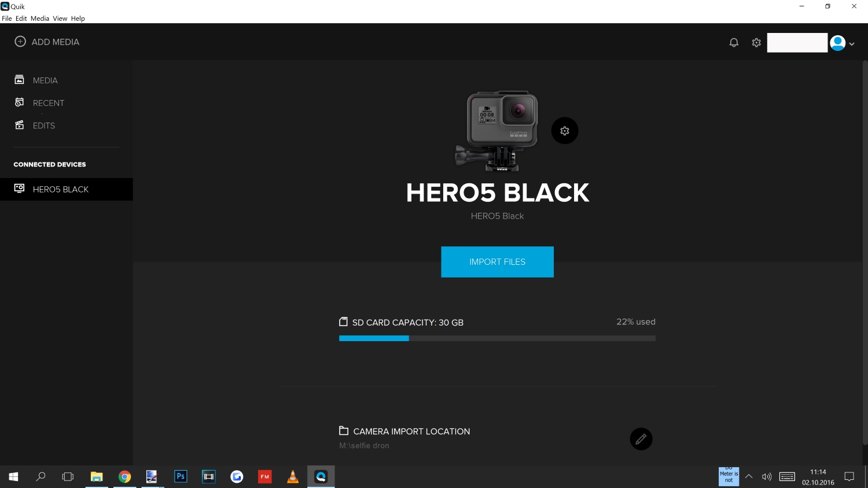Image resolution: width=868 pixels, height=488 pixels.
Task: Click the HERO5 Black camera image
Action: [x=498, y=131]
